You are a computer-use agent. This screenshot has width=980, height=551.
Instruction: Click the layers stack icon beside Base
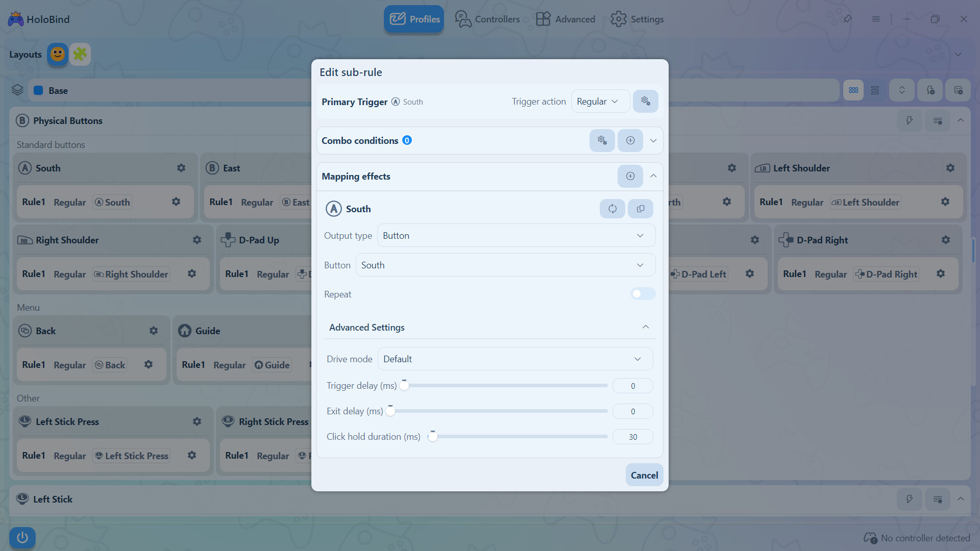point(17,90)
